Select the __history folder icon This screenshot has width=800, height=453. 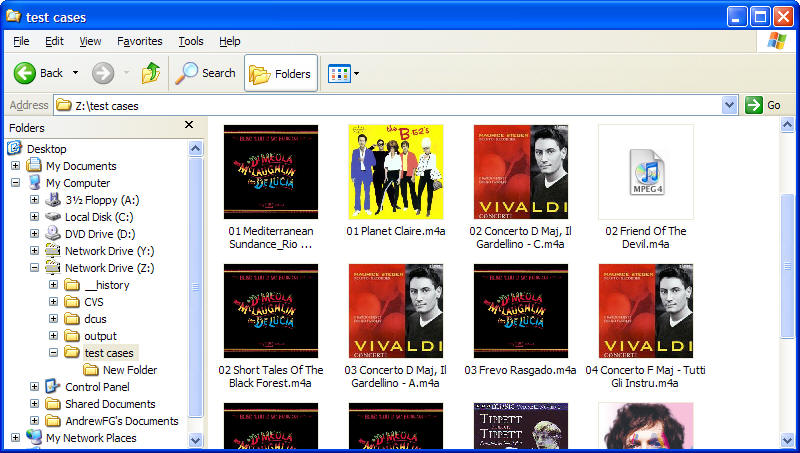tap(72, 285)
